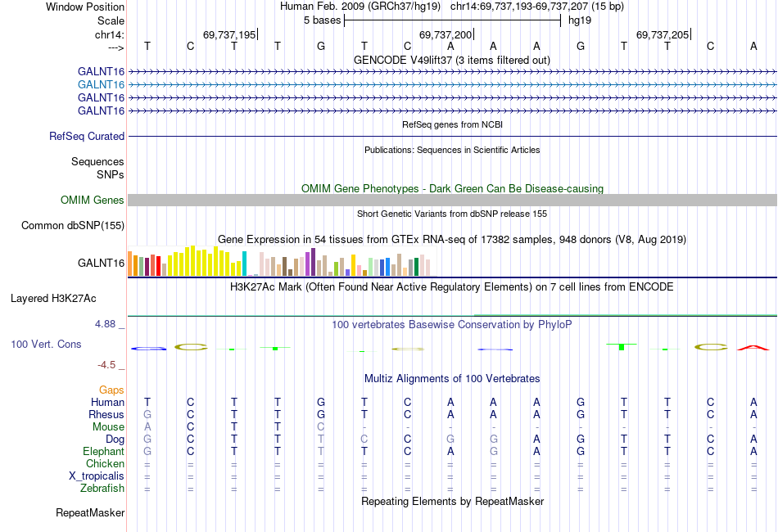Click the orange Gaps label

coord(111,390)
